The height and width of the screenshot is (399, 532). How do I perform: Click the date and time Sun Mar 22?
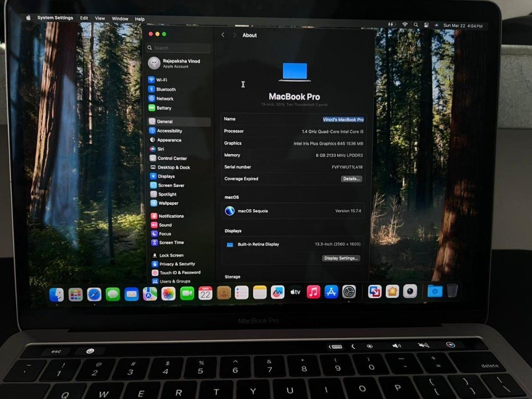coord(463,26)
